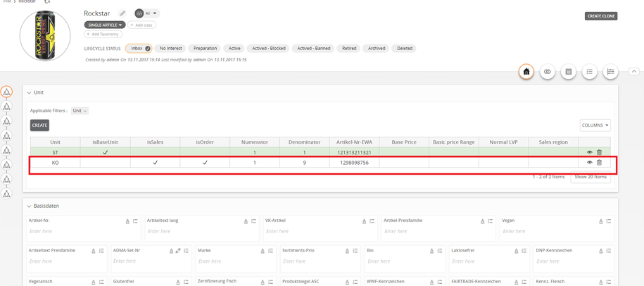Image resolution: width=644 pixels, height=286 pixels.
Task: Open the linked-rings relations tab icon
Action: (x=547, y=72)
